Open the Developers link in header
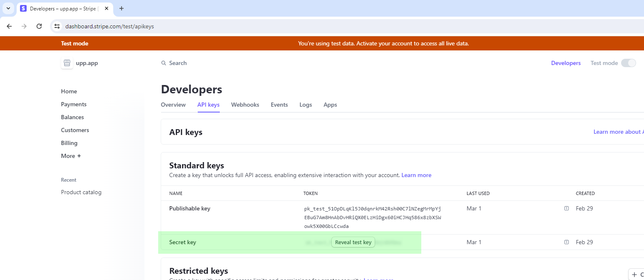The height and width of the screenshot is (280, 644). coord(566,63)
